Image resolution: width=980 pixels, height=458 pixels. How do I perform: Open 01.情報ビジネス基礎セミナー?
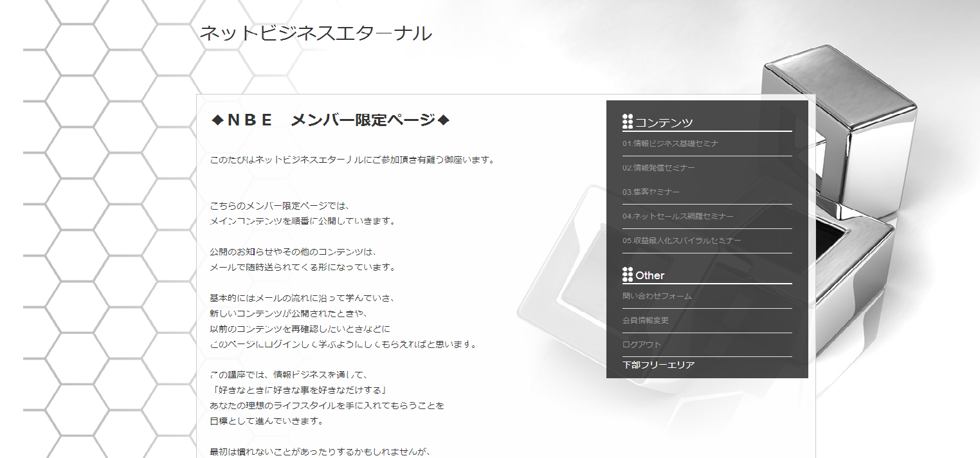click(x=670, y=143)
